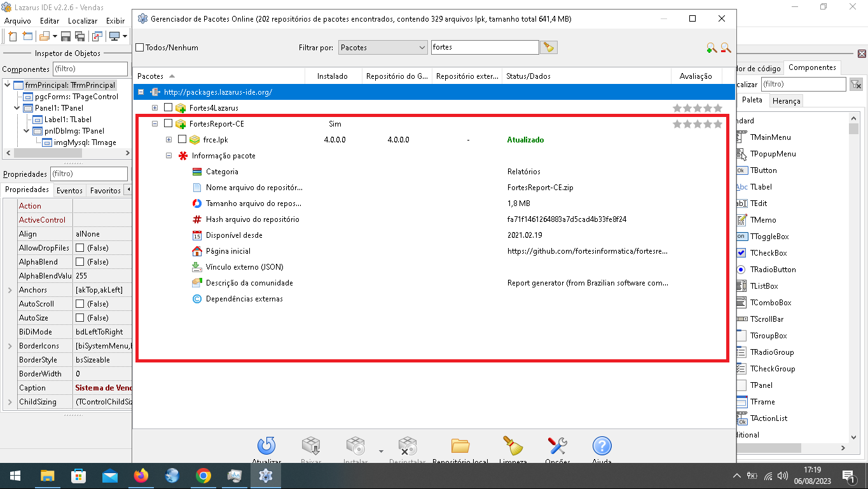868x489 pixels.
Task: Open Chrome from the taskbar
Action: (203, 476)
